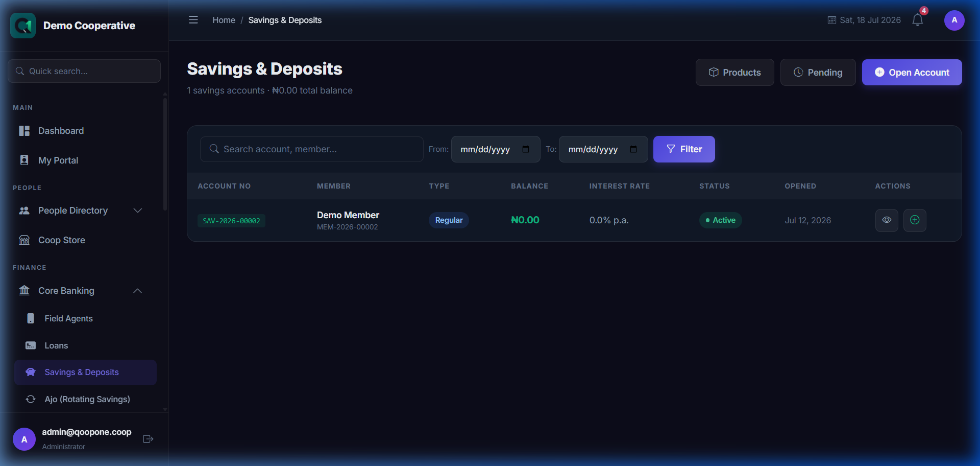
Task: Click the opened date Jul 12, 2026
Action: click(x=807, y=220)
